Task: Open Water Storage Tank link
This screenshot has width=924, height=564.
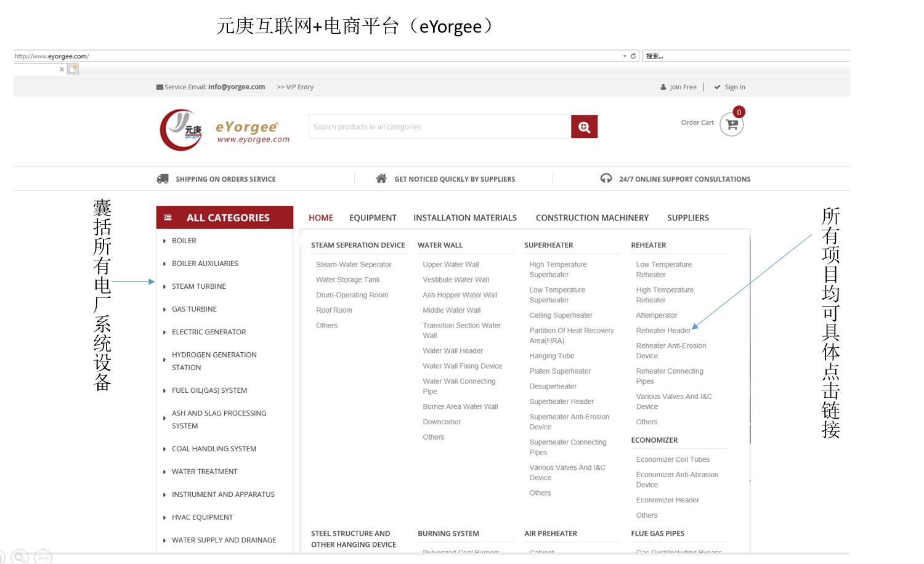Action: (348, 280)
